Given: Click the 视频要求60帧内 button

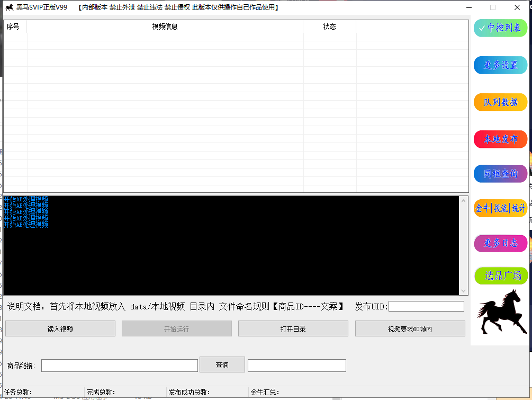Looking at the screenshot, I should pos(410,329).
